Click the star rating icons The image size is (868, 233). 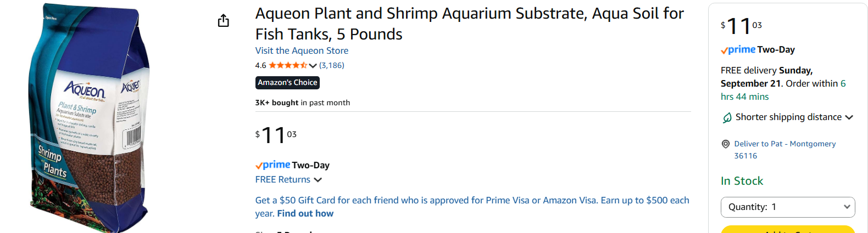287,65
